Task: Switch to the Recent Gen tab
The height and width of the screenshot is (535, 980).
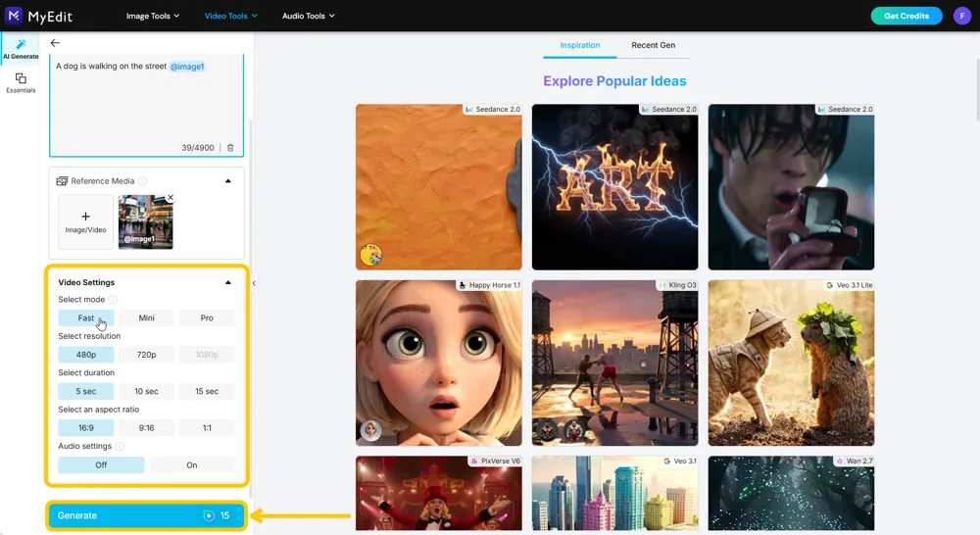Action: tap(653, 45)
